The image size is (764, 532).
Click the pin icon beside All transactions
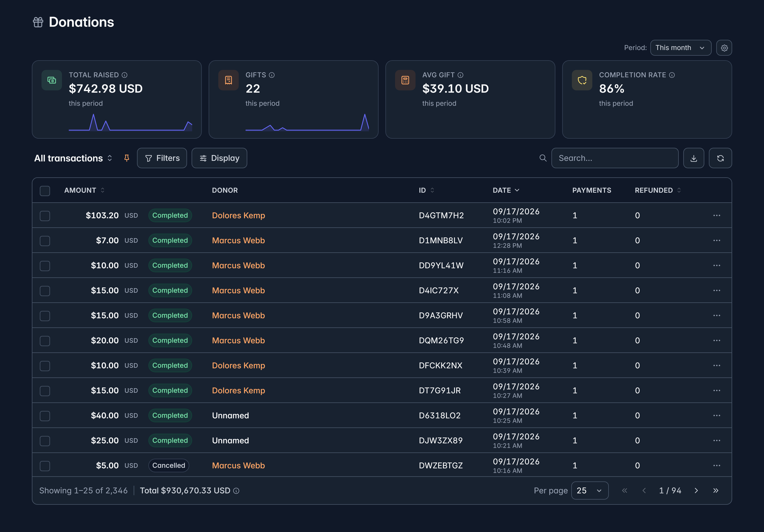126,158
